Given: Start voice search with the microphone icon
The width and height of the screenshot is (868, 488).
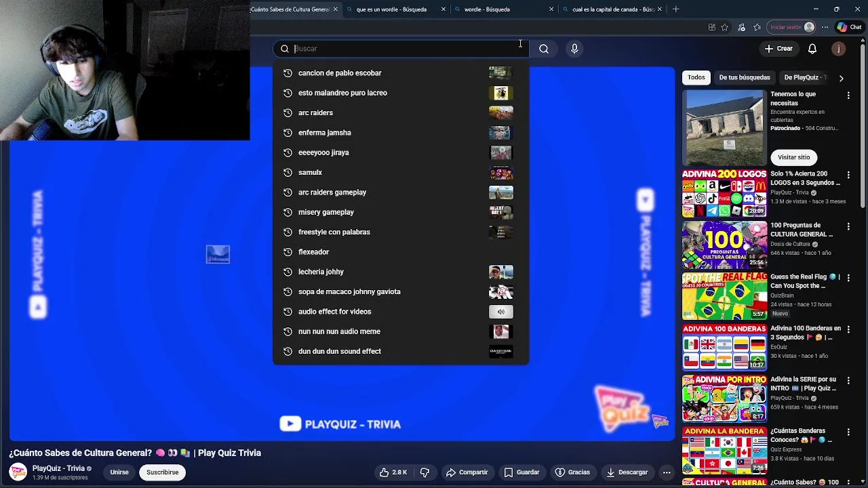Looking at the screenshot, I should coord(574,49).
